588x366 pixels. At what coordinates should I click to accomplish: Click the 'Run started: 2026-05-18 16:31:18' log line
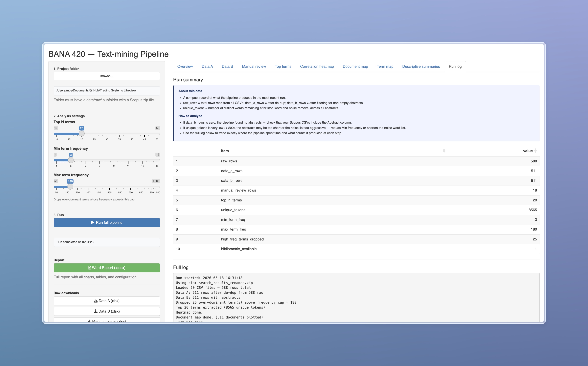click(x=209, y=278)
